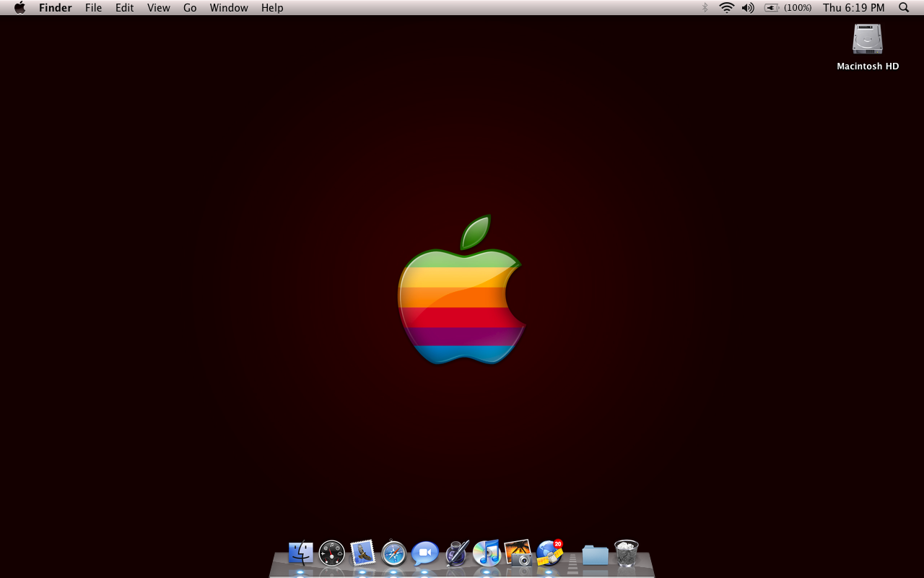The width and height of the screenshot is (924, 578).
Task: Open Spotlight search magnifier
Action: click(x=904, y=8)
